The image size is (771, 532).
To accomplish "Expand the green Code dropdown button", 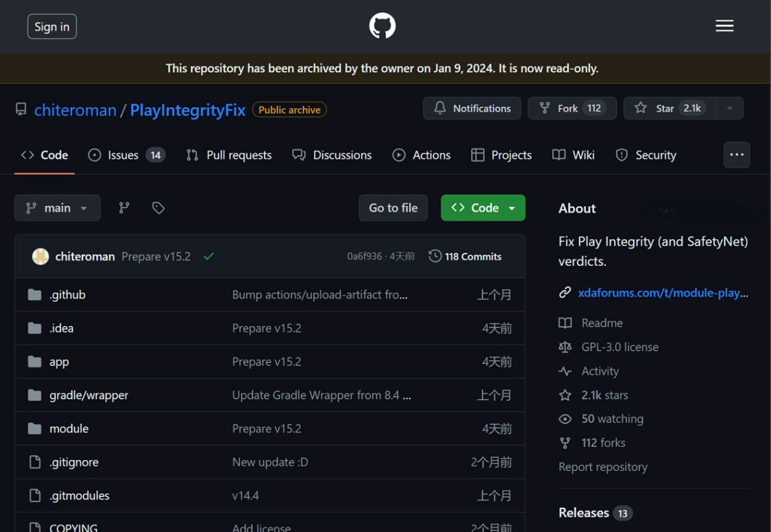I will coord(483,208).
